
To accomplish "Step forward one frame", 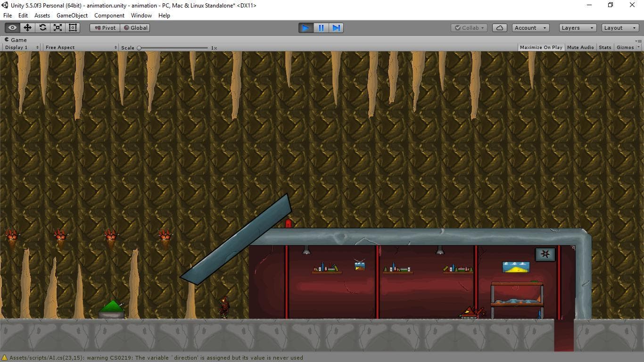I will click(x=336, y=28).
